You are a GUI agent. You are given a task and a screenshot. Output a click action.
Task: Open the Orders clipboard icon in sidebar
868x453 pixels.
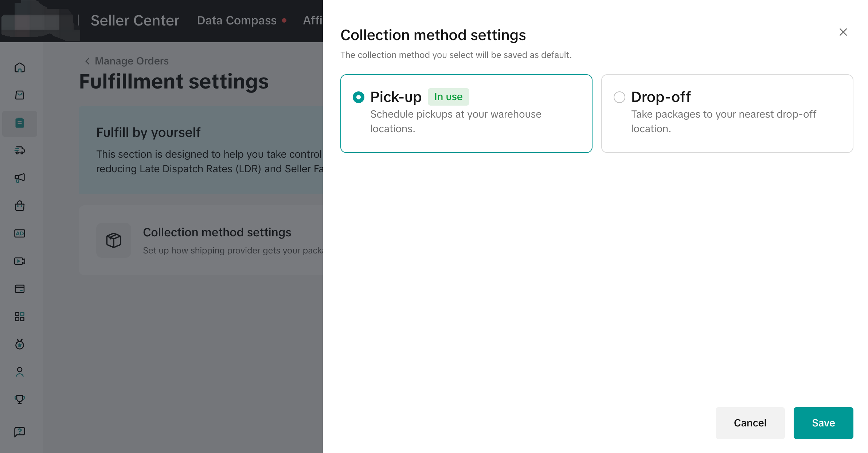(20, 123)
